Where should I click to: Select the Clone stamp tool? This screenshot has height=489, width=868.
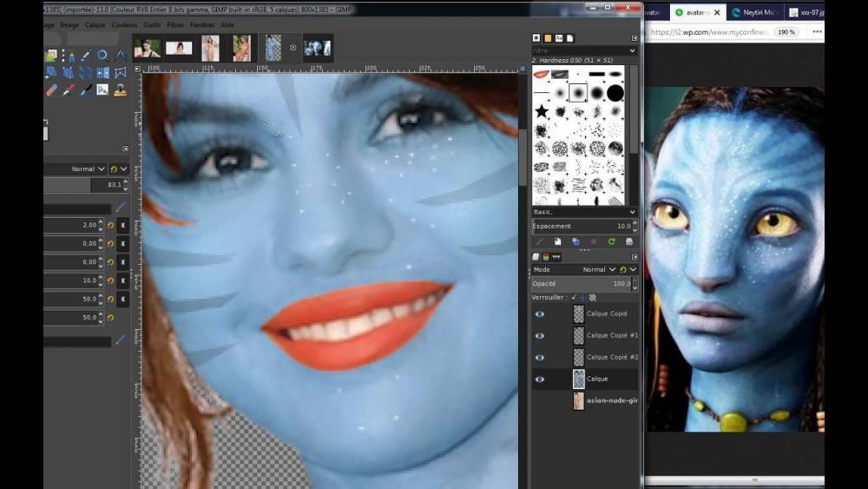coord(120,89)
